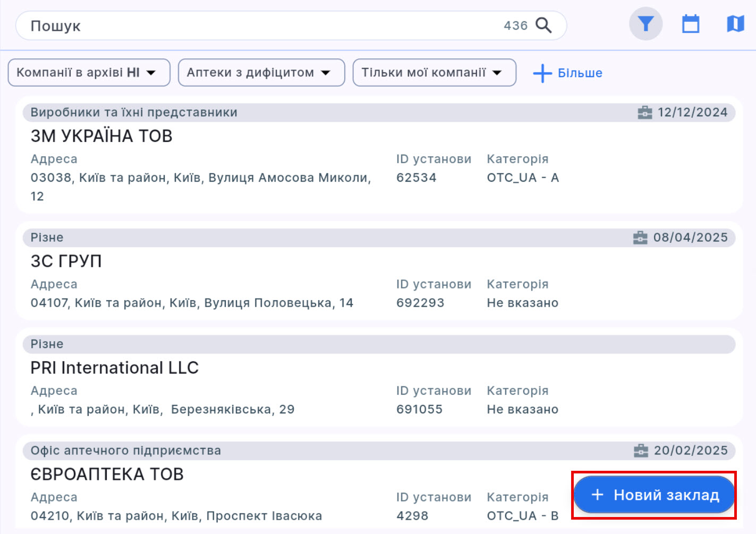
Task: Click into the Пошук search field
Action: tap(255, 26)
